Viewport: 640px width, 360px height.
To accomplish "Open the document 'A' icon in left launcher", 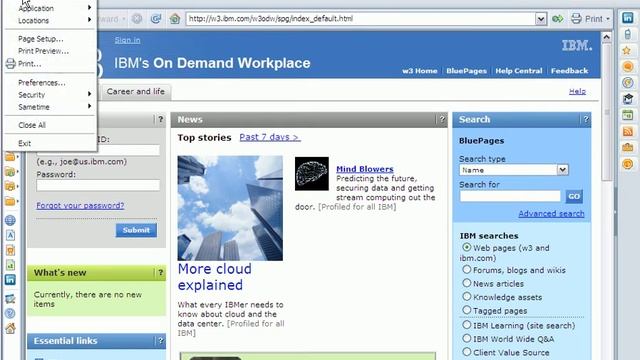I will click(10, 236).
